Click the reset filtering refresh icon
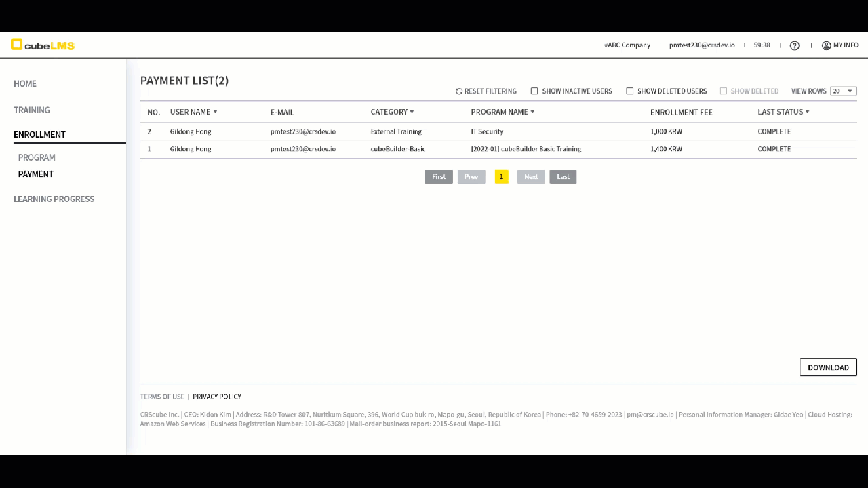The height and width of the screenshot is (488, 868). [459, 91]
